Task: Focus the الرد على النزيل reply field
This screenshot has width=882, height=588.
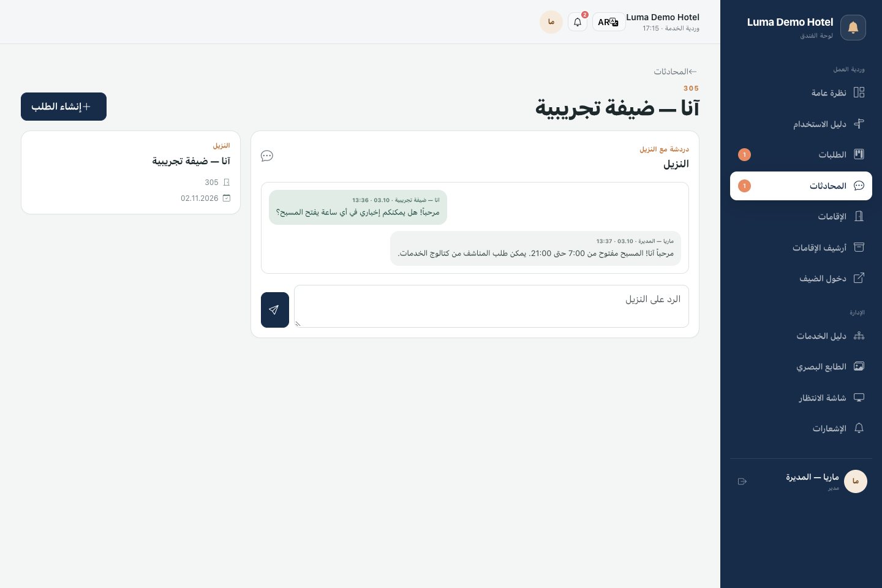Action: [x=491, y=306]
